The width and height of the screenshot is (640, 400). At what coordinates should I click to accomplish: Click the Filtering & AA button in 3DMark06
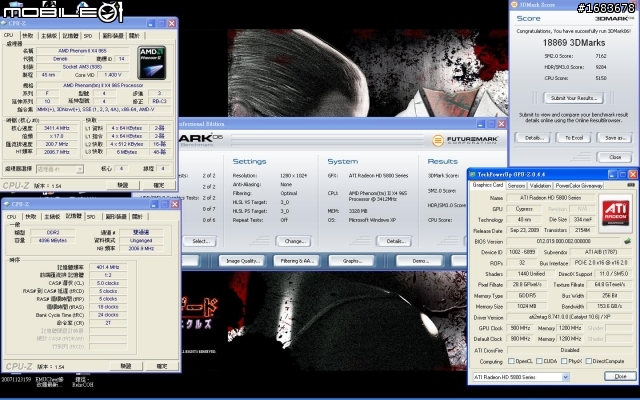pos(296,261)
